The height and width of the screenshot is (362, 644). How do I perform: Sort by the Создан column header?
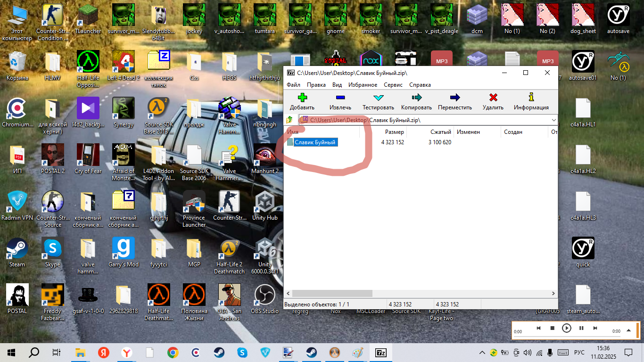pyautogui.click(x=524, y=132)
